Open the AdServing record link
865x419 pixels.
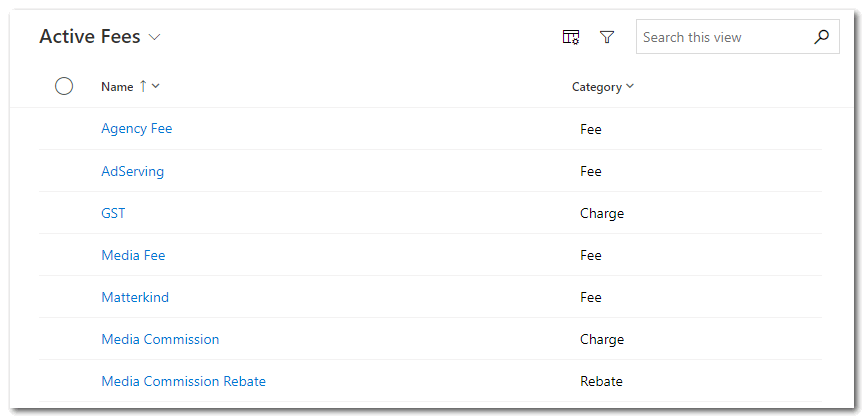[132, 171]
